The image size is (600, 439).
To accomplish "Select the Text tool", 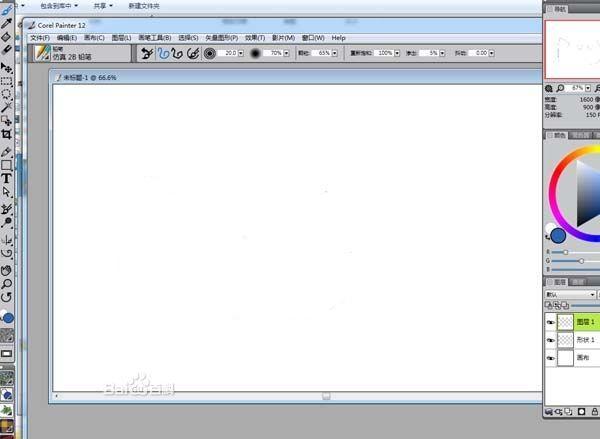I will pyautogui.click(x=6, y=178).
